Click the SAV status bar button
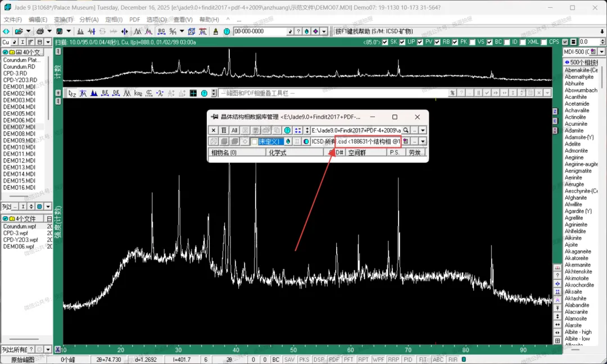The image size is (607, 364). 289,360
